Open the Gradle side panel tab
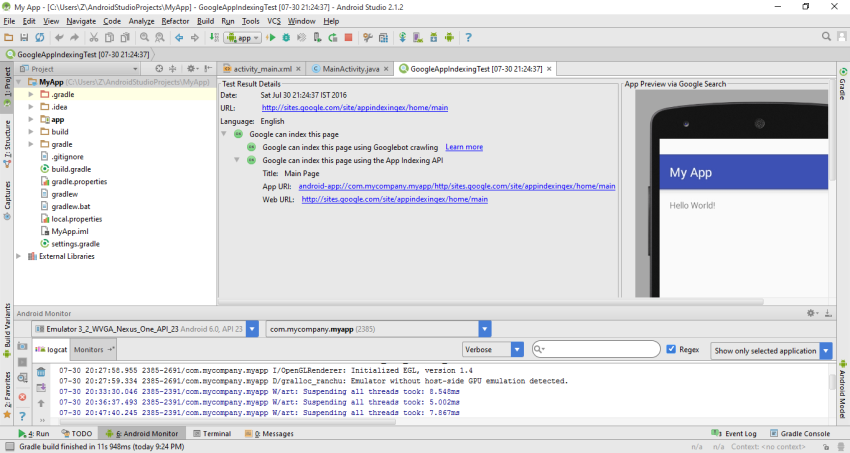850x453 pixels. (x=843, y=84)
